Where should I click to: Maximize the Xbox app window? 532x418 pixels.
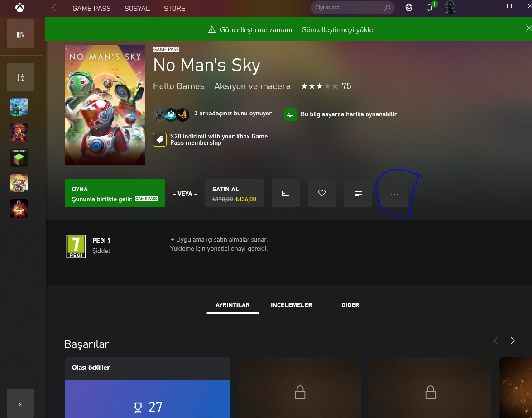coord(509,6)
